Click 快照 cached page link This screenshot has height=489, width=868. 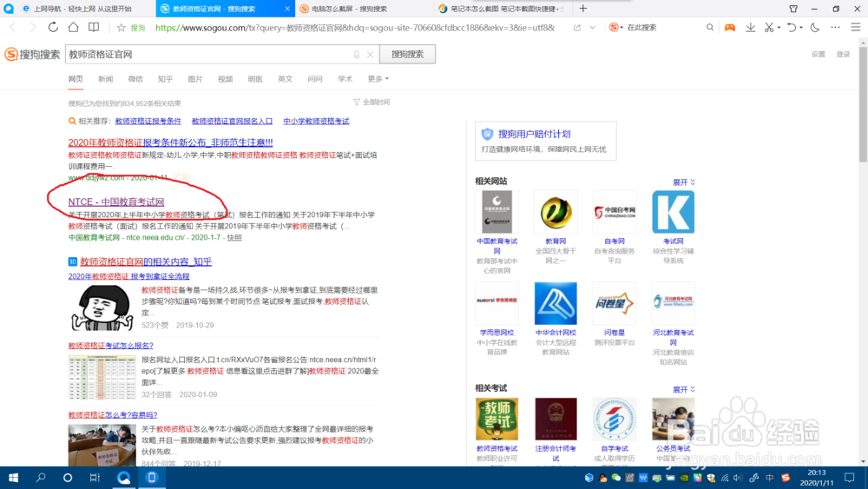click(x=234, y=238)
